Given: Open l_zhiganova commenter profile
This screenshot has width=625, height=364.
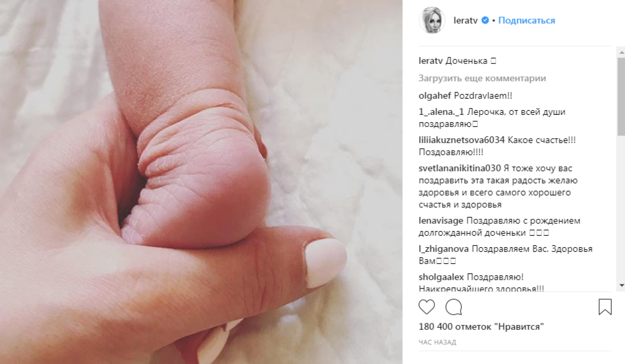Looking at the screenshot, I should (444, 249).
